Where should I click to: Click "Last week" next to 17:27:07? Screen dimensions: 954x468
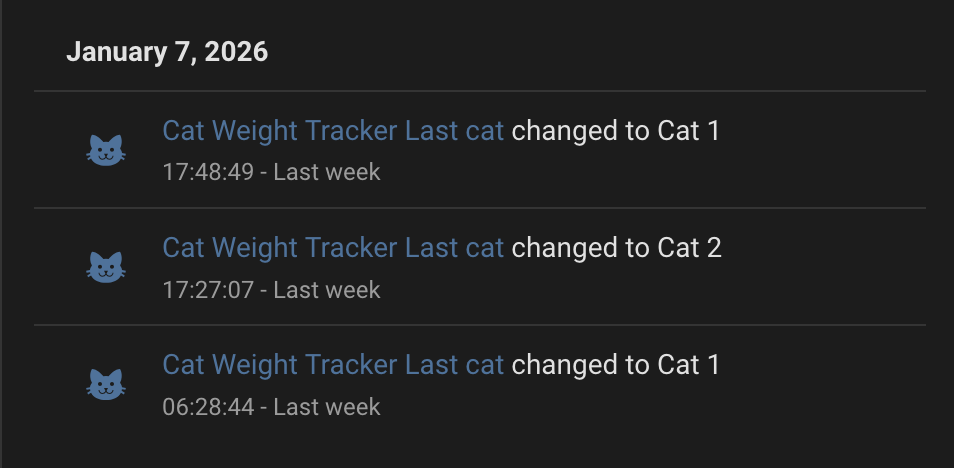(327, 290)
